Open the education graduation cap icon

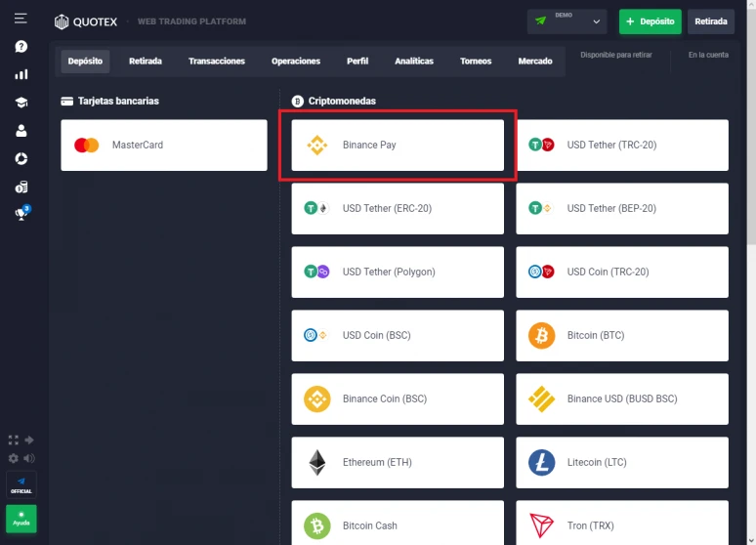coord(21,103)
